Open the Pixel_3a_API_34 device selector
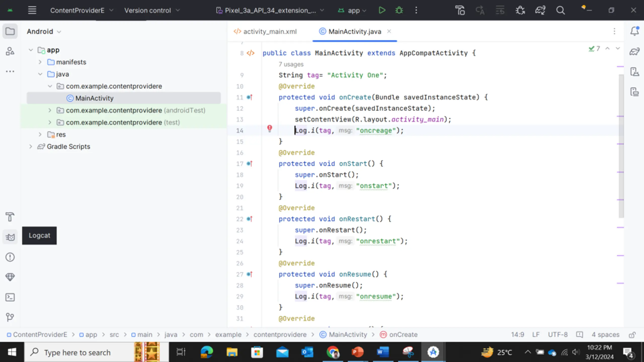This screenshot has width=644, height=362. [270, 10]
